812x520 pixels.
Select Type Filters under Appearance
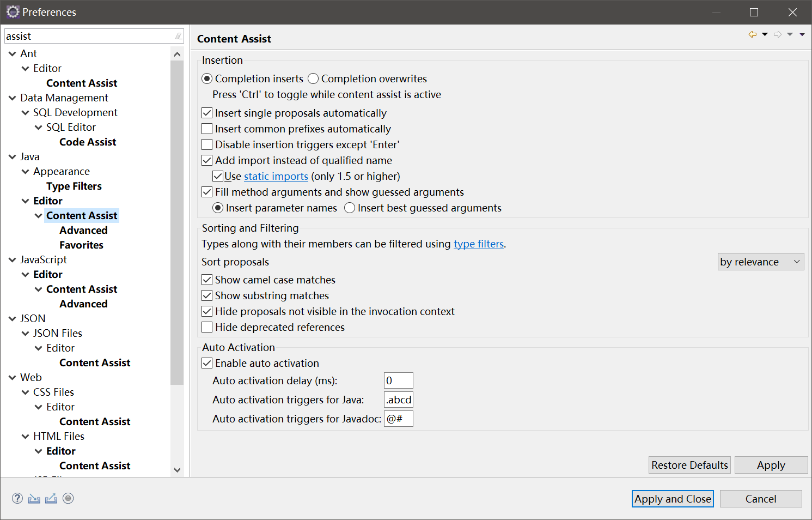coord(74,186)
